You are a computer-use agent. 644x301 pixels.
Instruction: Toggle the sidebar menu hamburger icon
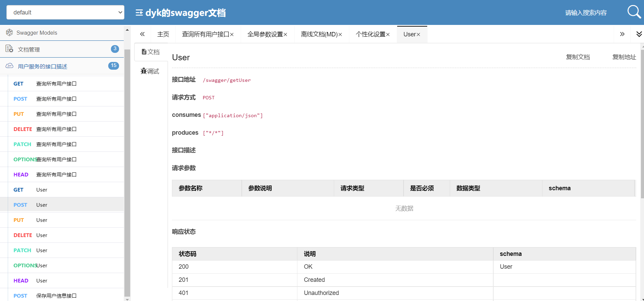coord(139,13)
